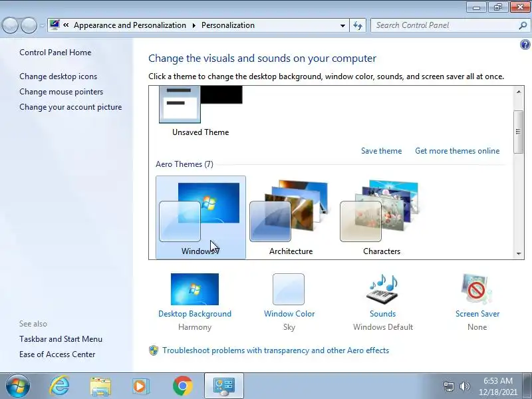Screen dimensions: 532x399
Task: Click the search magnifier icon
Action: [523, 25]
